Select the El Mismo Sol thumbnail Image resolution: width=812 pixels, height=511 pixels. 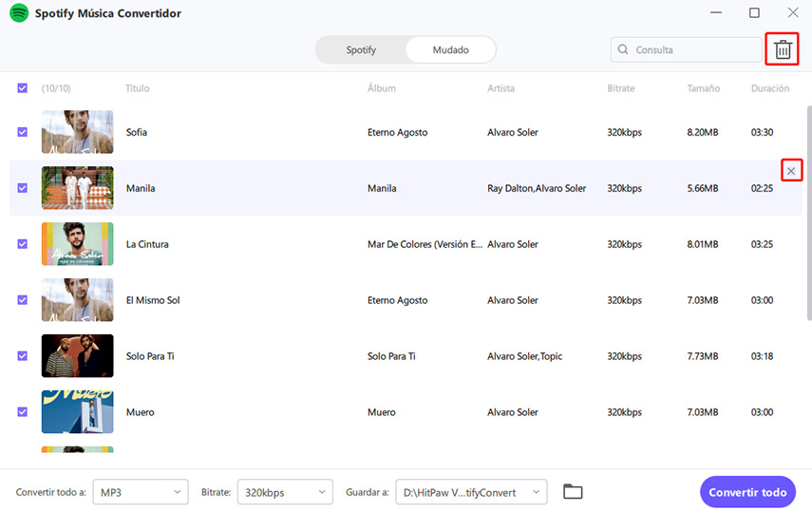click(x=78, y=300)
